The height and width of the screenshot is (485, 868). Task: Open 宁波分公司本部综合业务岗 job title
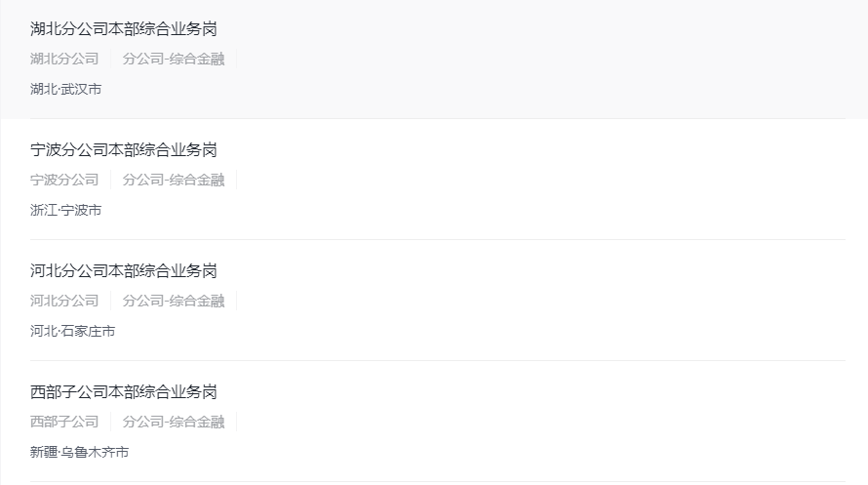pyautogui.click(x=123, y=149)
